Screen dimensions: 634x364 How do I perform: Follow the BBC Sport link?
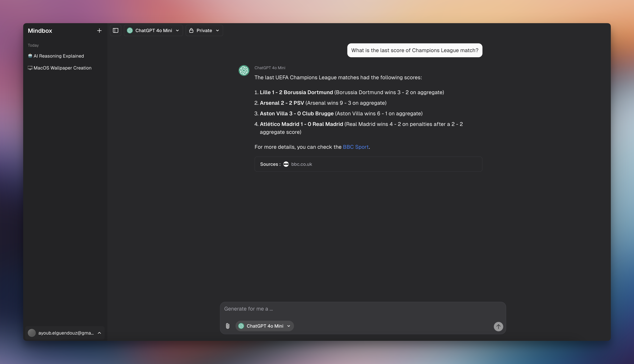tap(356, 147)
